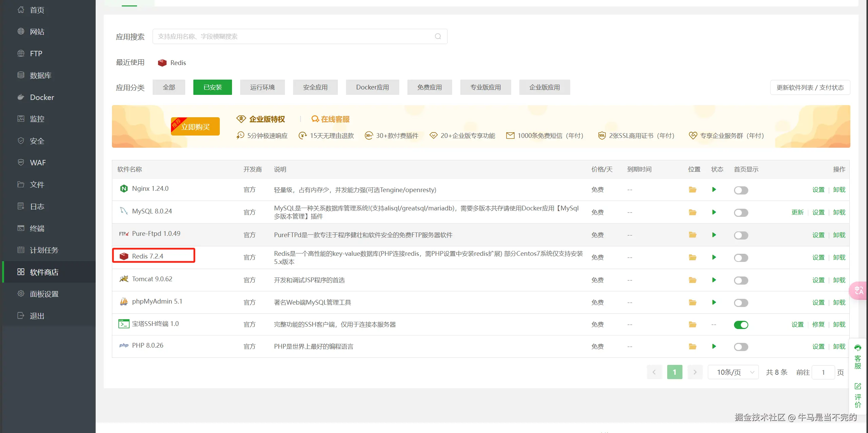This screenshot has height=433, width=868.
Task: Click the 宝塔SSH终端 terminal icon
Action: 124,324
